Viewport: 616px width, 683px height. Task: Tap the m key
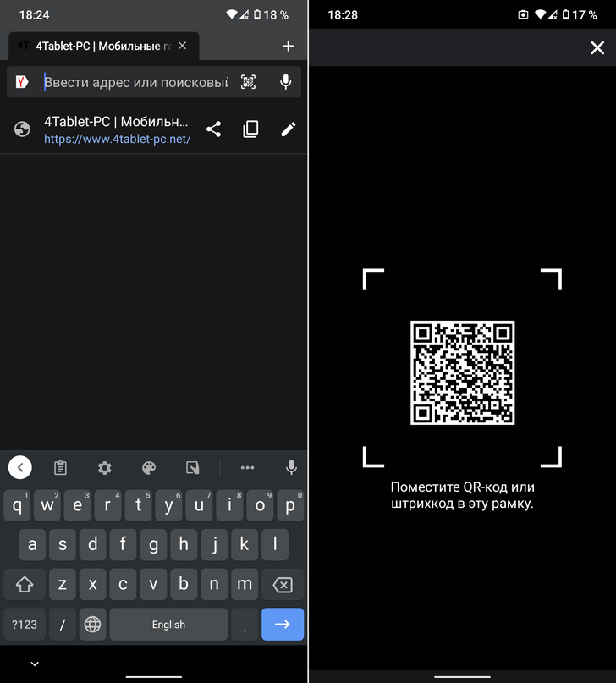[245, 584]
